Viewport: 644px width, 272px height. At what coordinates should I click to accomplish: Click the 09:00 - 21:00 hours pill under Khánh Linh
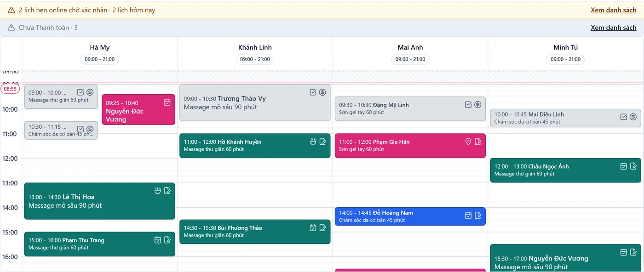coord(255,59)
